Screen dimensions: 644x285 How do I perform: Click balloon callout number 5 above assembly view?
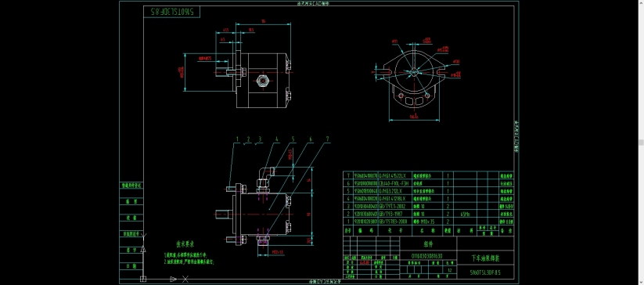click(293, 139)
